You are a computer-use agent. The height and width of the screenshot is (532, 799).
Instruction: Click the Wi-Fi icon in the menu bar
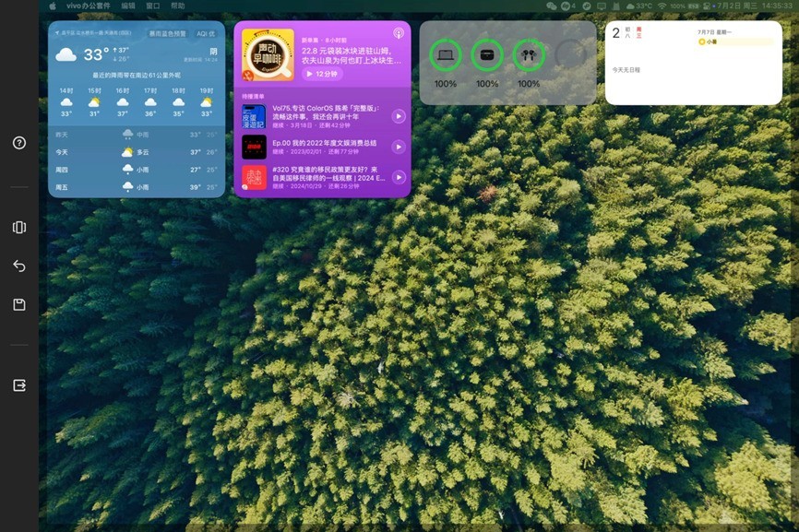click(662, 6)
